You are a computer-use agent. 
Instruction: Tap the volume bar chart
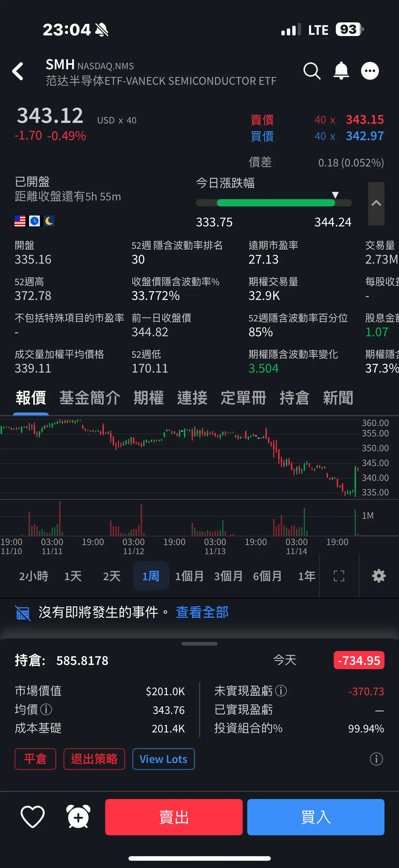[179, 518]
